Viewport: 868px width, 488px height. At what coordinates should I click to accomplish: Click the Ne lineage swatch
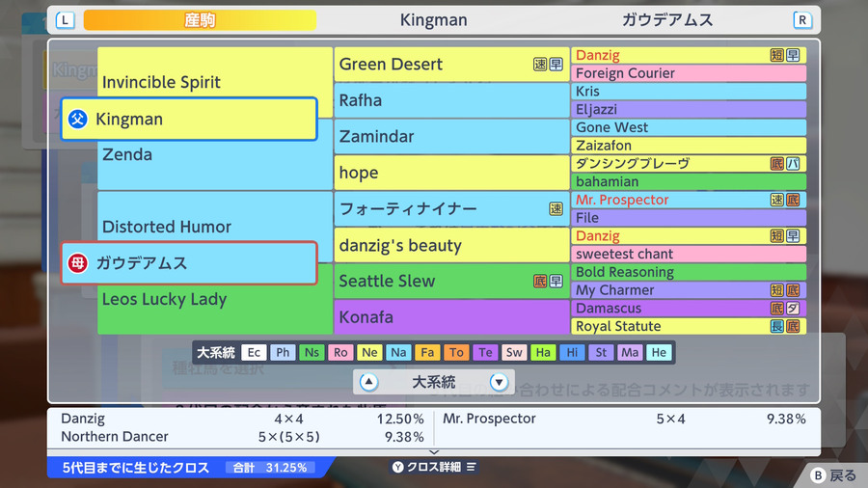(x=369, y=352)
